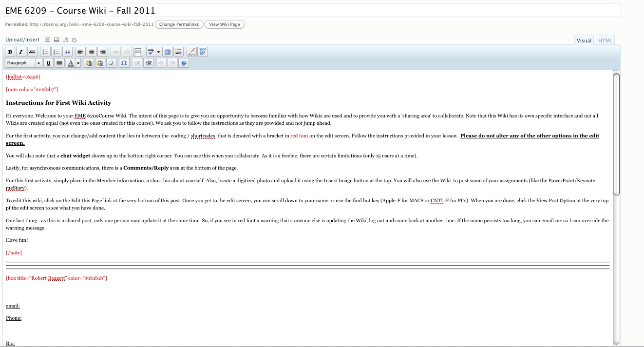Expand the text color dropdown arrow
Viewport: 644px width, 347px height.
click(78, 63)
